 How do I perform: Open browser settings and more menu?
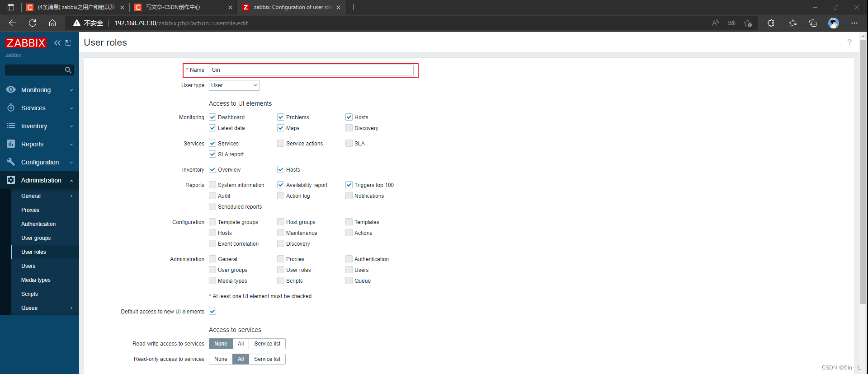click(854, 23)
